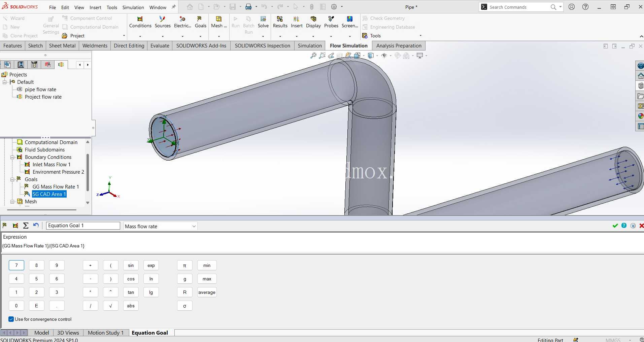644x342 pixels.
Task: Click the Equation Goal 1 name field
Action: pyautogui.click(x=83, y=226)
